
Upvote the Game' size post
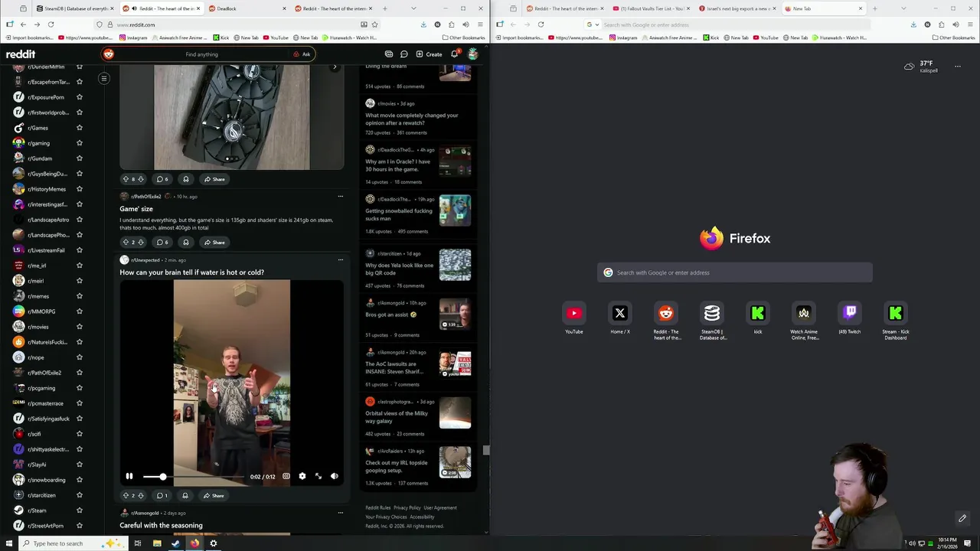pos(126,243)
